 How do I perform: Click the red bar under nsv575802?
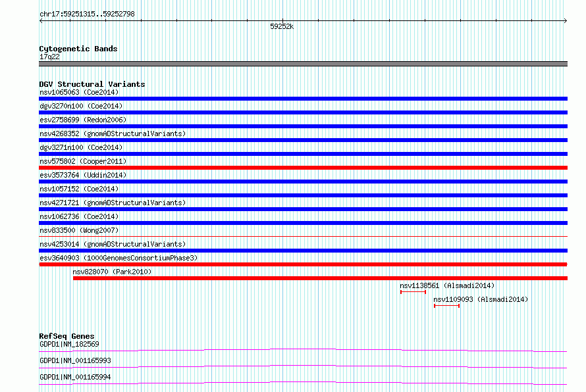[x=303, y=168]
